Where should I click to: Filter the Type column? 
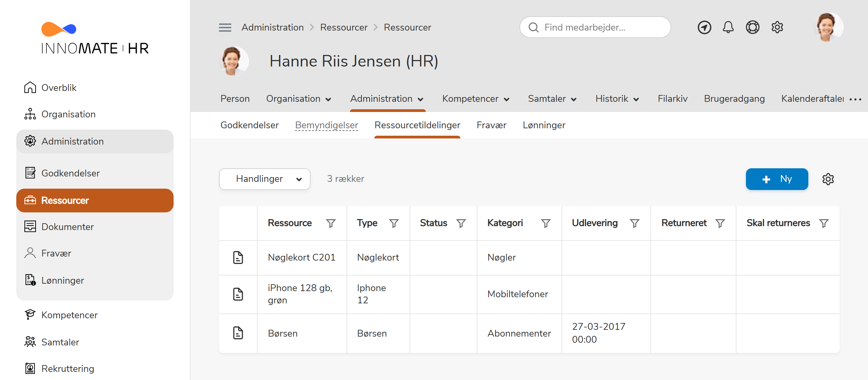[x=394, y=223]
